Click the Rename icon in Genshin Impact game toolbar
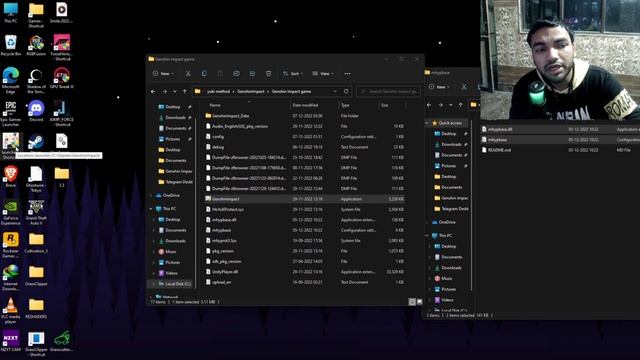Viewport: 640px width, 360px height. 236,73
